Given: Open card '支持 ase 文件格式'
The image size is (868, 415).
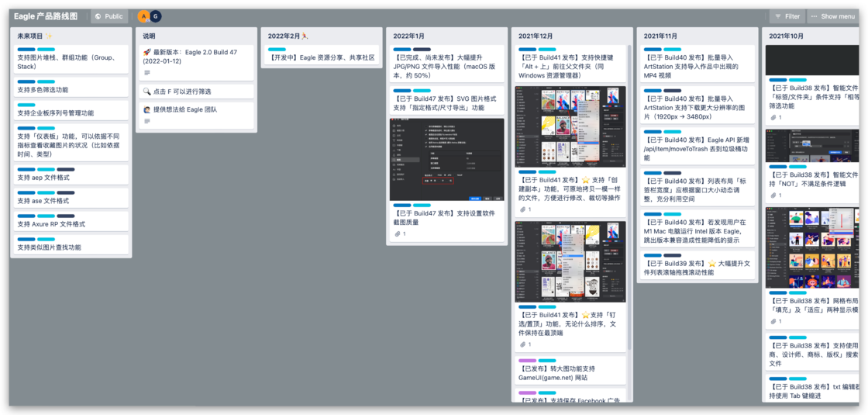Looking at the screenshot, I should pos(71,198).
